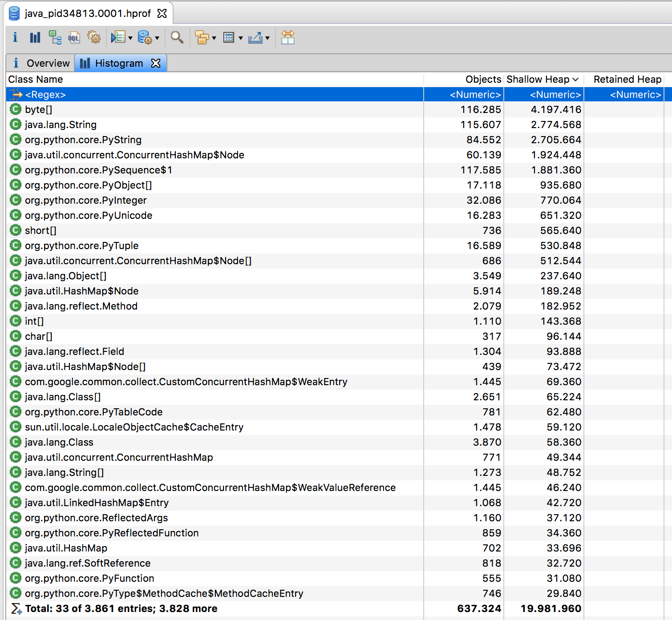Screen dimensions: 672x620
Task: Open the heap dump Overview toolbar icon
Action: pyautogui.click(x=15, y=37)
